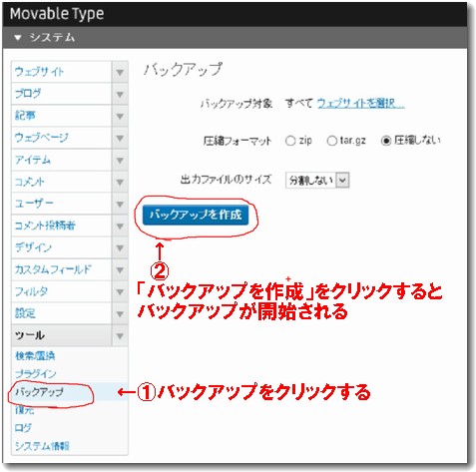
Task: Expand the フィルタ menu arrow
Action: [x=120, y=291]
